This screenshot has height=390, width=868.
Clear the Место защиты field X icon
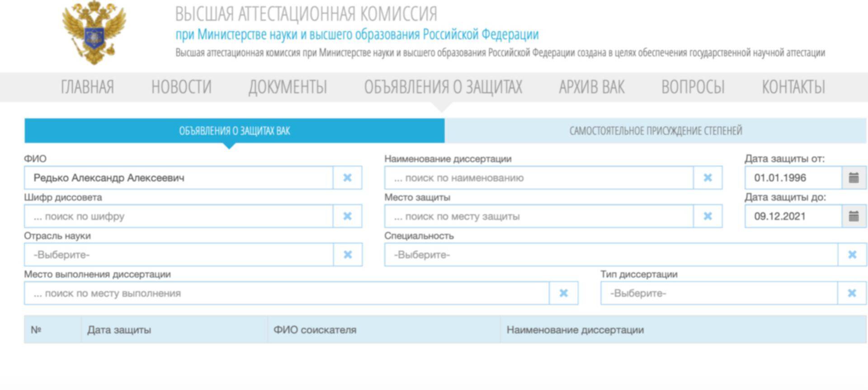coord(708,216)
